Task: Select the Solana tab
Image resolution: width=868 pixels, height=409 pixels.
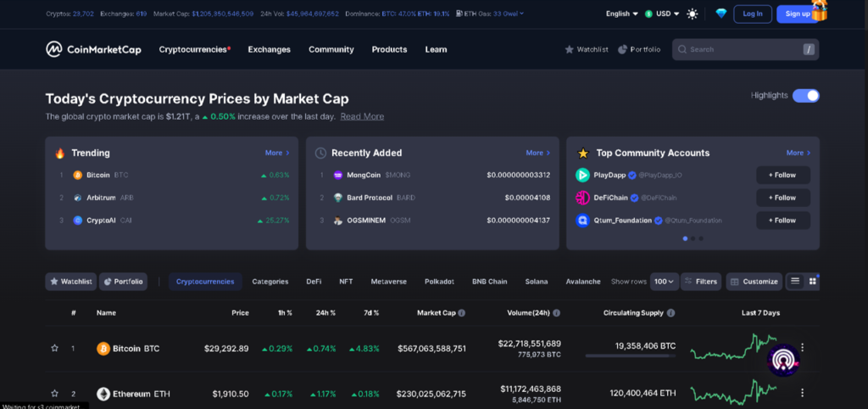Action: (x=537, y=282)
